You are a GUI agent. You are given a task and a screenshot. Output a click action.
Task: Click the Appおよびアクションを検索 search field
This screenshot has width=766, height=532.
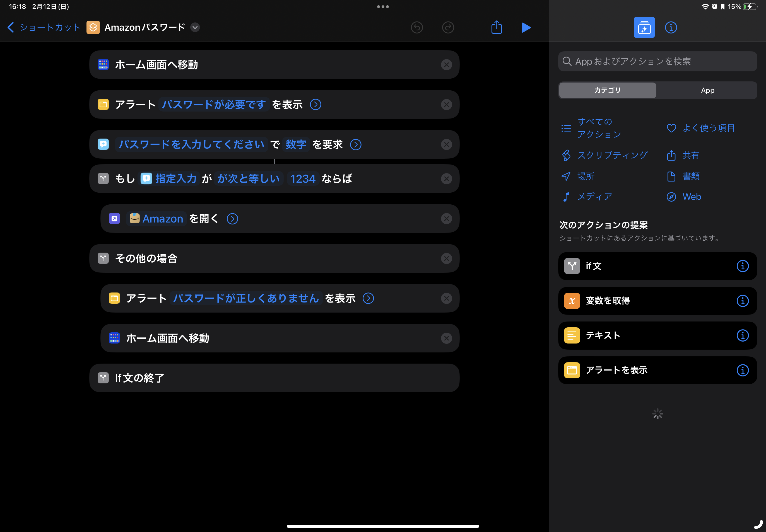pos(657,61)
